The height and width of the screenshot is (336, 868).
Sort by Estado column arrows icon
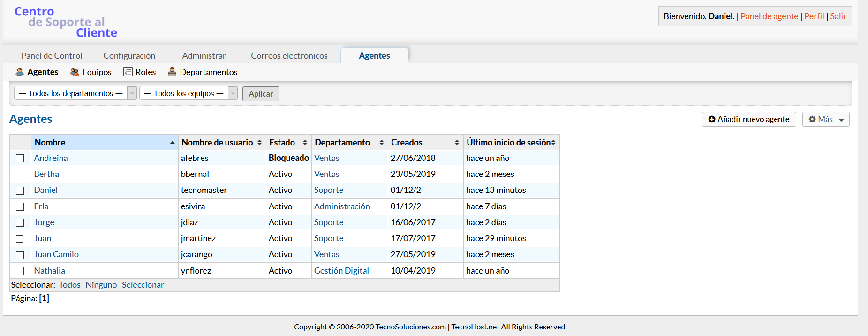305,142
